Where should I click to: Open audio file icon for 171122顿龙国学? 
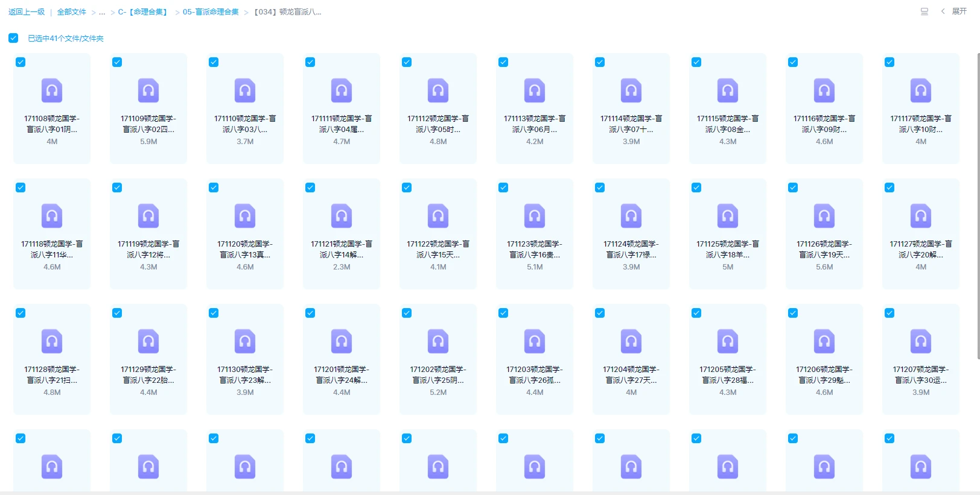tap(438, 216)
